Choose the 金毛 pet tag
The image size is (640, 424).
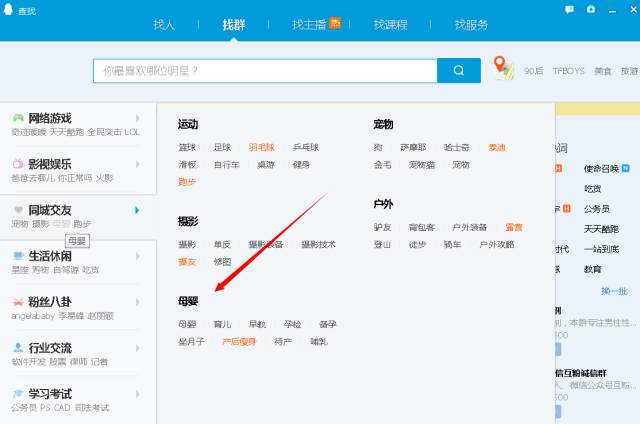(x=382, y=164)
